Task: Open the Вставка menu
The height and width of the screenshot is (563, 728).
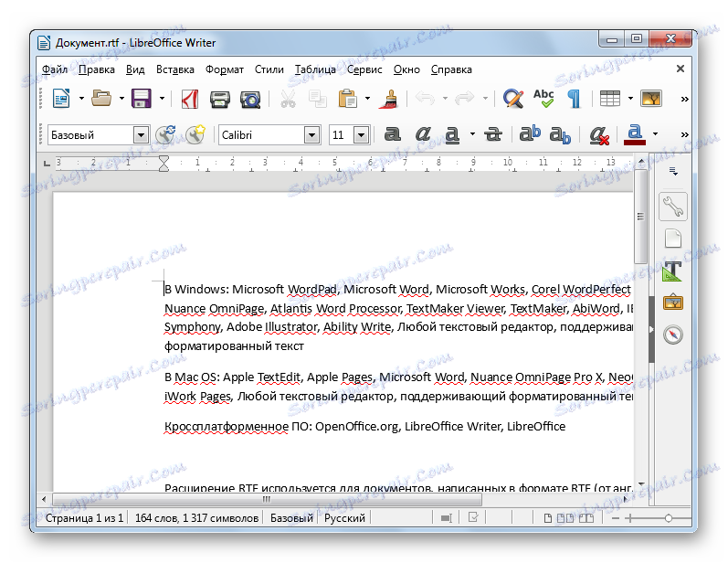Action: 175,69
